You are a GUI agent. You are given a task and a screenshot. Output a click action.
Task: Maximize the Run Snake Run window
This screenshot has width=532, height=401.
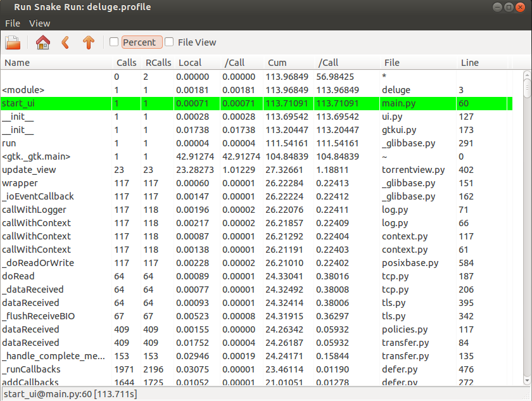(509, 7)
